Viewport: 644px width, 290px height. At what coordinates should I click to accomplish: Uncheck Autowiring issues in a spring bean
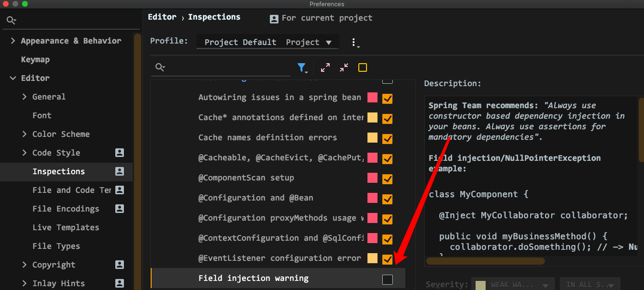(x=388, y=99)
